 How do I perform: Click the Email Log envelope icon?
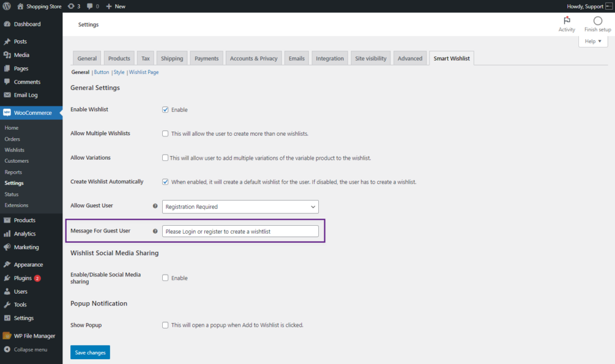pos(7,95)
